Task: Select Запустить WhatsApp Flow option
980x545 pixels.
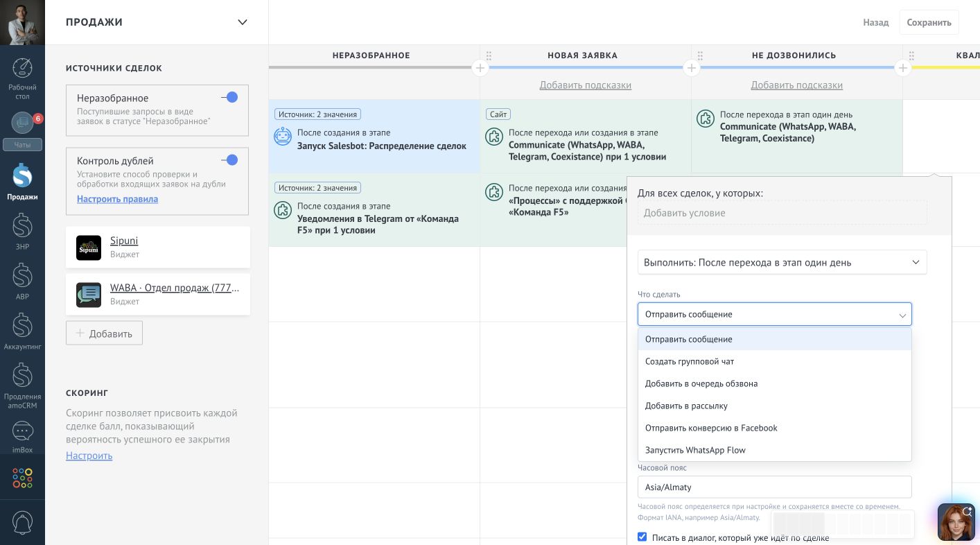Action: [x=775, y=450]
